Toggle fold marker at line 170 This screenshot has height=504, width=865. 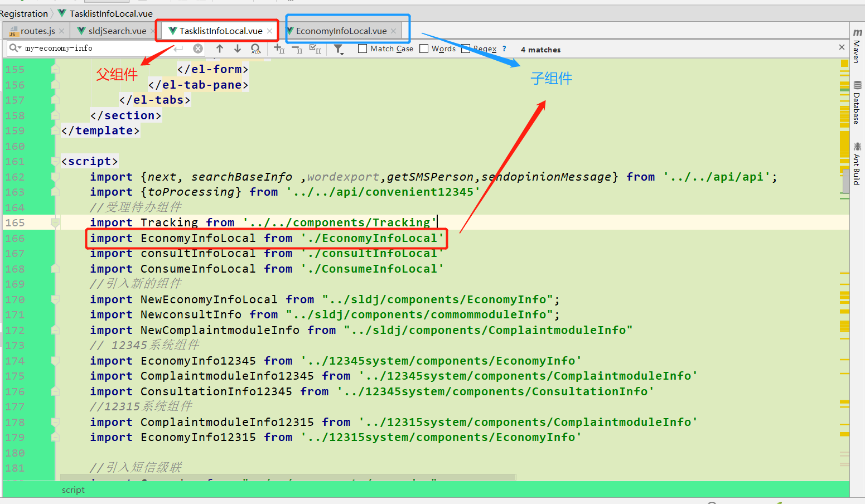[x=55, y=299]
